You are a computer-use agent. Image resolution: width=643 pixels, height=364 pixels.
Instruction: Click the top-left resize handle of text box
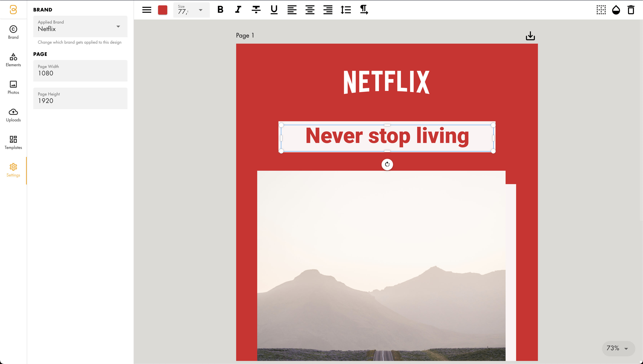(x=281, y=125)
